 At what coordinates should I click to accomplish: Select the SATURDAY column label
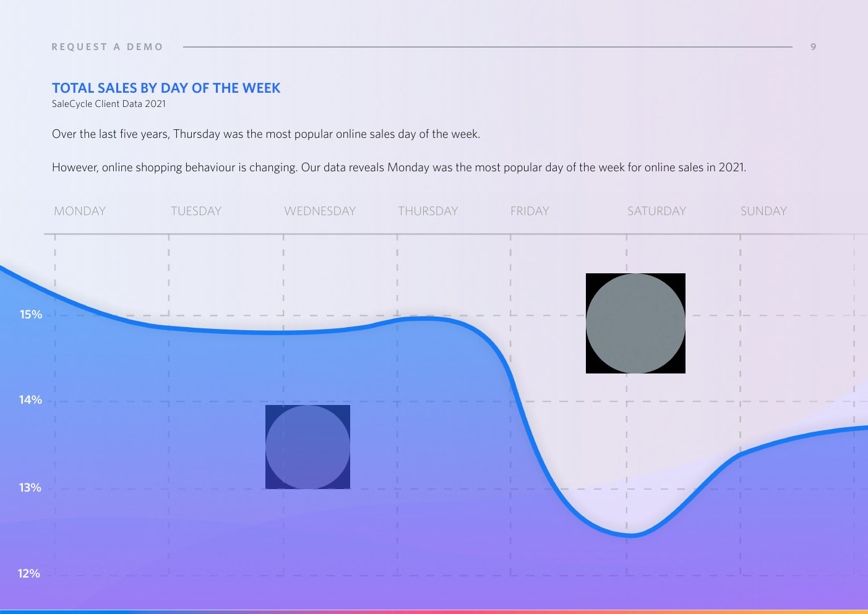tap(656, 211)
